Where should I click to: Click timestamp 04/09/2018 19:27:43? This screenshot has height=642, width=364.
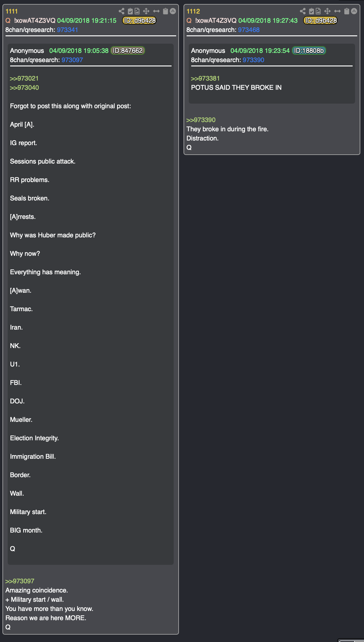[x=268, y=21]
